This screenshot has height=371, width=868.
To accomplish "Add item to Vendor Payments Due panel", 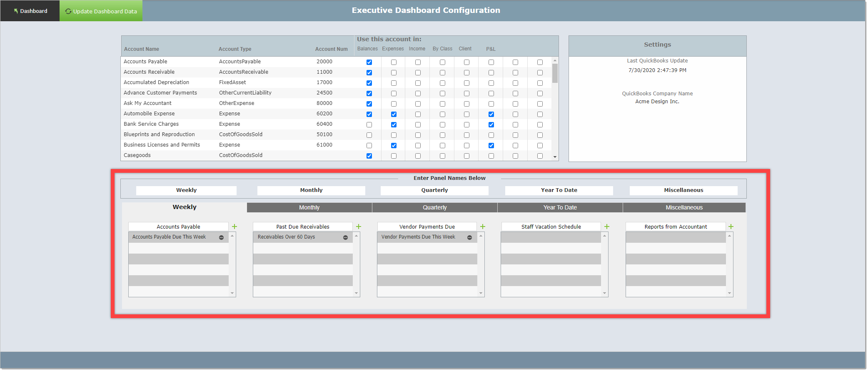I will tap(483, 227).
